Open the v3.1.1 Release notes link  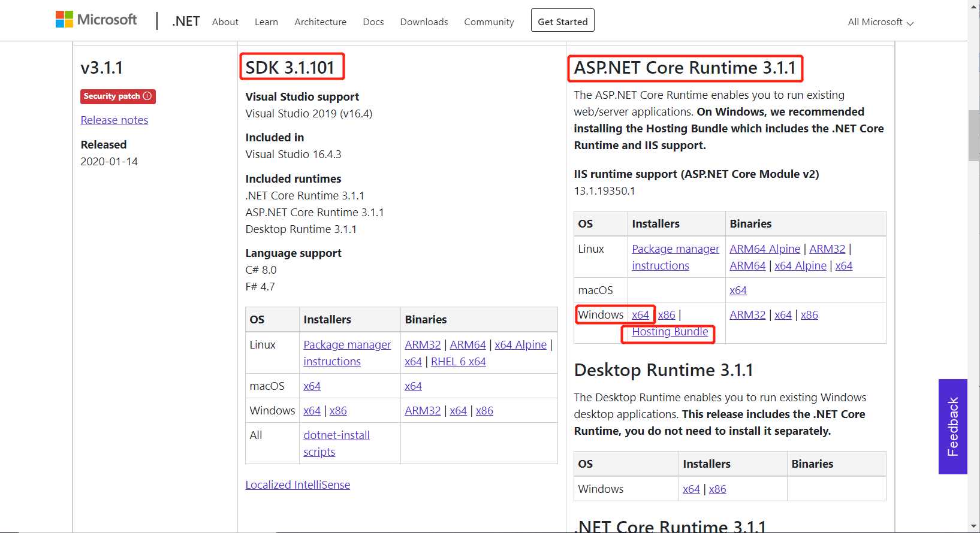click(x=114, y=120)
